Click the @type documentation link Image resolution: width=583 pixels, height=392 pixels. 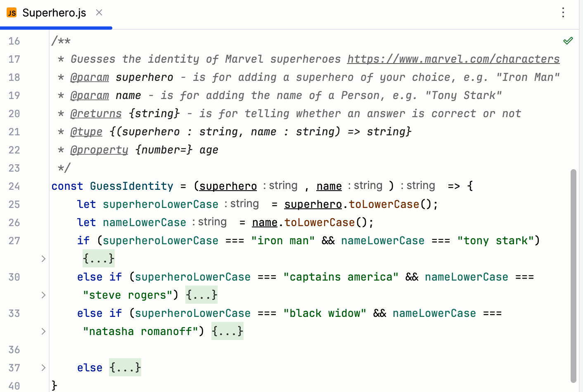pyautogui.click(x=86, y=132)
